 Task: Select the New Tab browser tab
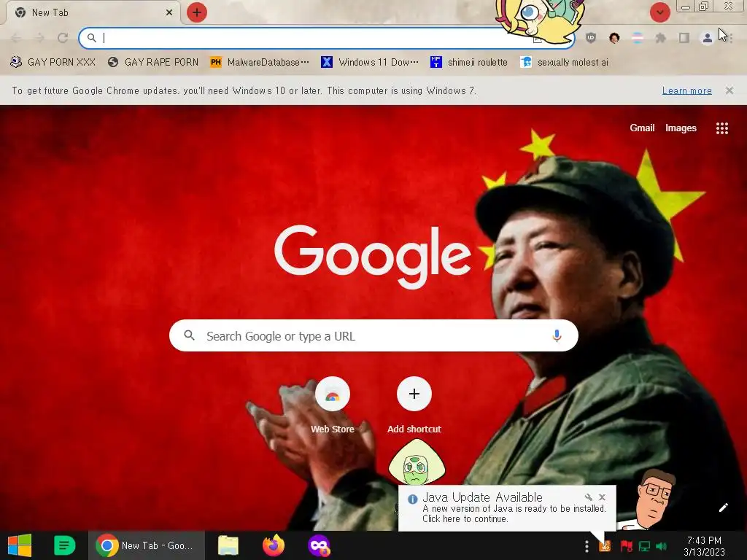[x=93, y=12]
